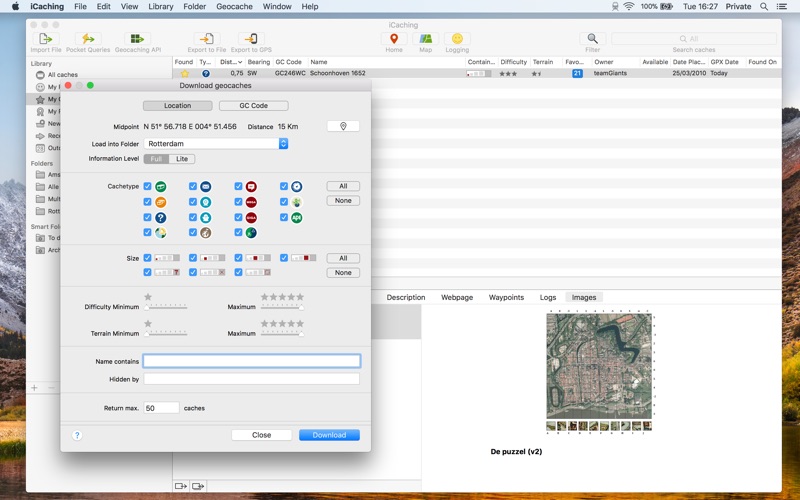Click the earthcache globe type icon

coord(161,233)
